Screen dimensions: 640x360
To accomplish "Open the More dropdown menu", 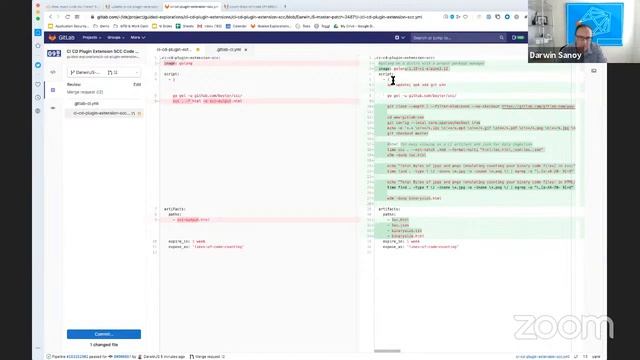I will (x=138, y=38).
